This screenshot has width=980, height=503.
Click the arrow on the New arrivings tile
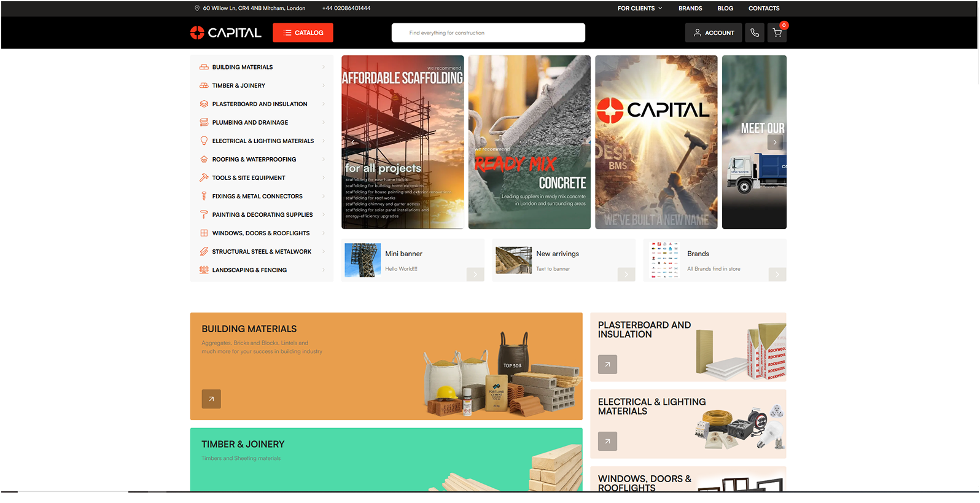(x=626, y=275)
